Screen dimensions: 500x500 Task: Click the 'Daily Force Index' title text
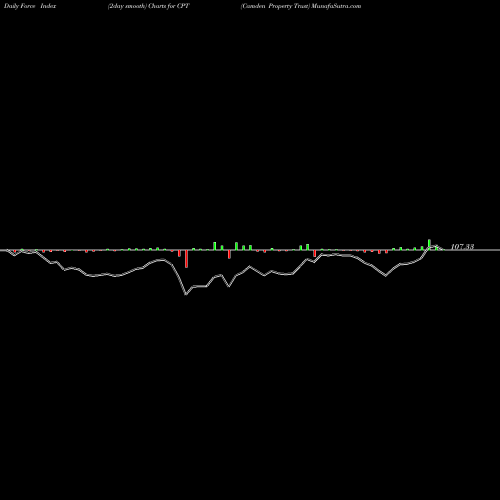[x=30, y=6]
